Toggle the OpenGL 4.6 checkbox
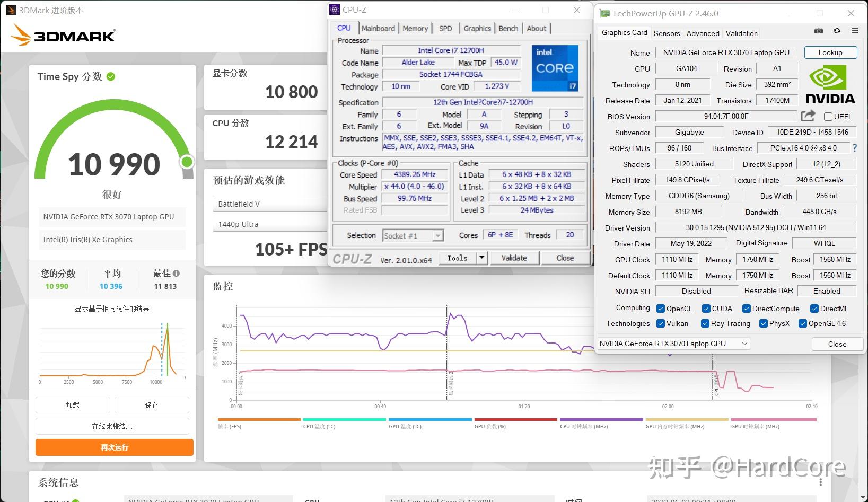Viewport: 868px width, 502px height. 802,323
